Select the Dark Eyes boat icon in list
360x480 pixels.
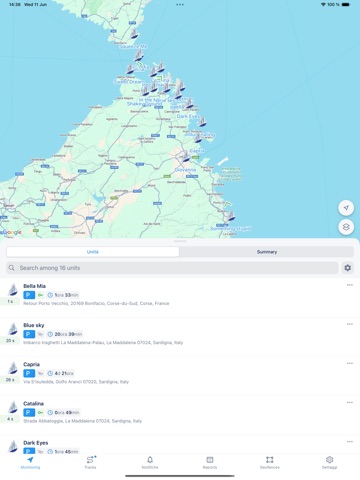coord(13,446)
